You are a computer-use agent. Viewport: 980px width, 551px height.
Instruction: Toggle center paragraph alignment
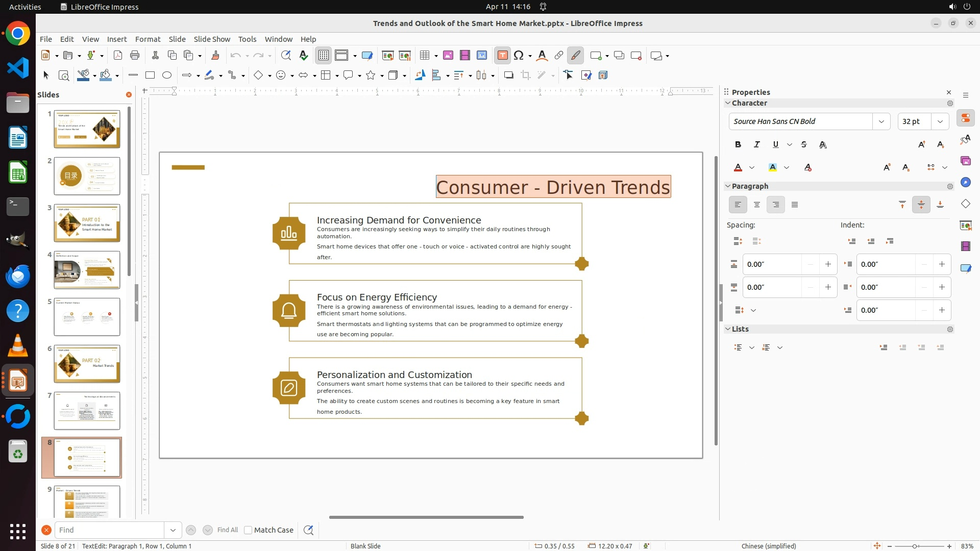757,205
